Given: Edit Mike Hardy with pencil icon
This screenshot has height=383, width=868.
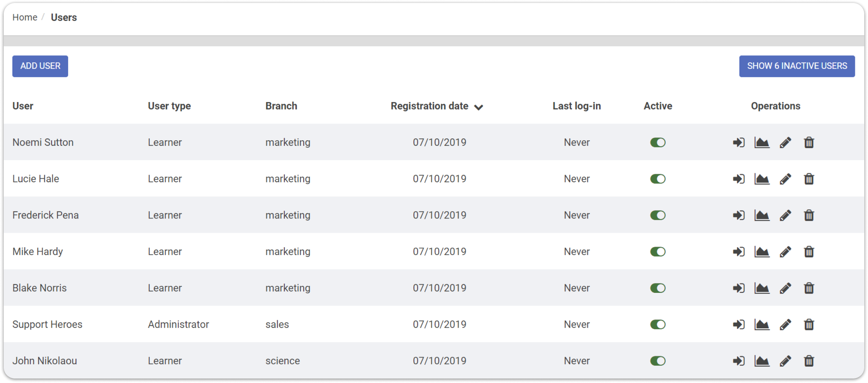Looking at the screenshot, I should tap(785, 252).
